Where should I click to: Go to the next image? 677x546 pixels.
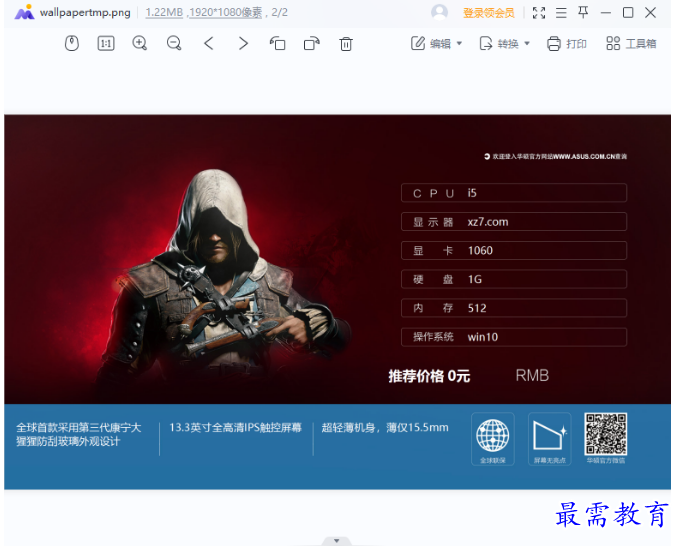(243, 44)
